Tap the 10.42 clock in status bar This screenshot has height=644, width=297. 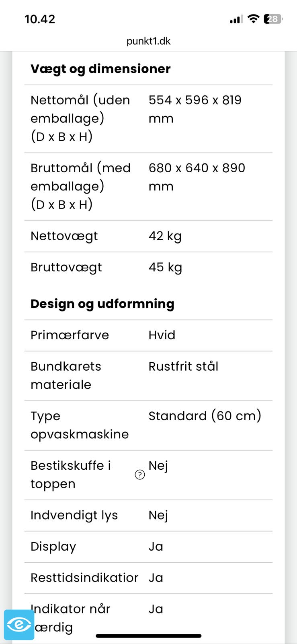click(40, 19)
